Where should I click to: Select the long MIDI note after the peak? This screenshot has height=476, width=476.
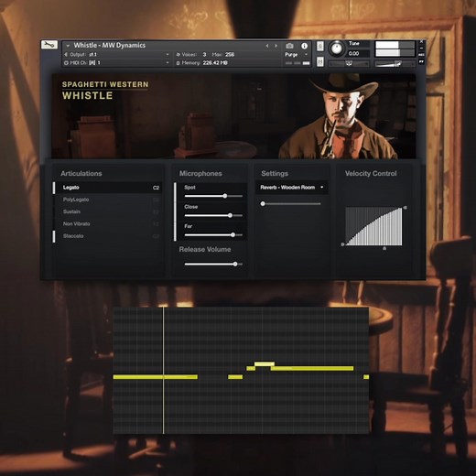point(312,369)
